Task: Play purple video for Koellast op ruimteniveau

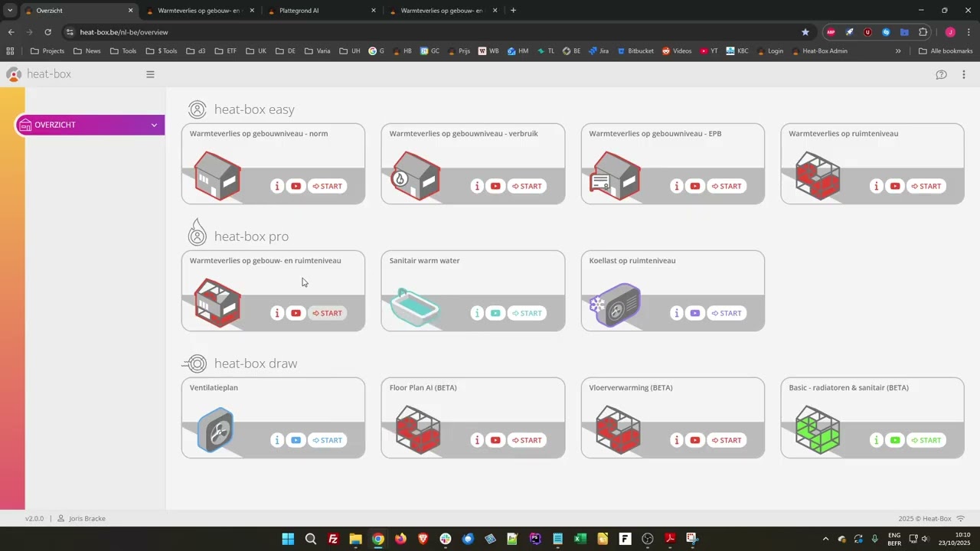Action: 695,313
